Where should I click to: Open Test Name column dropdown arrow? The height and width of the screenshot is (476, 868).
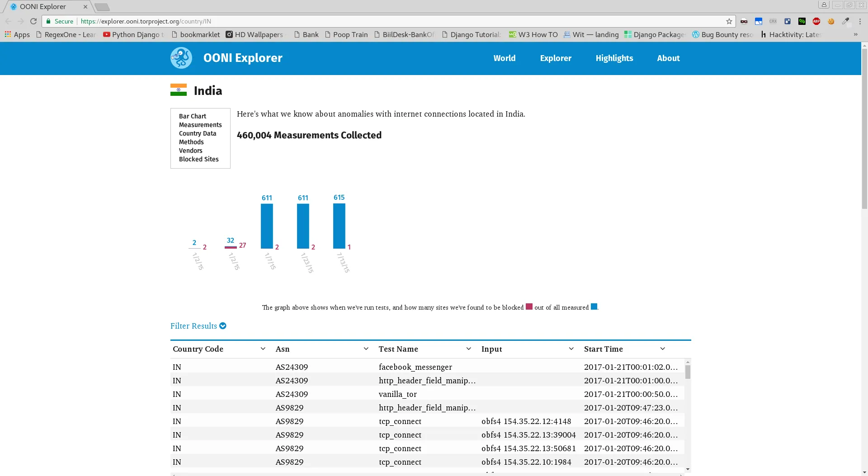point(468,349)
